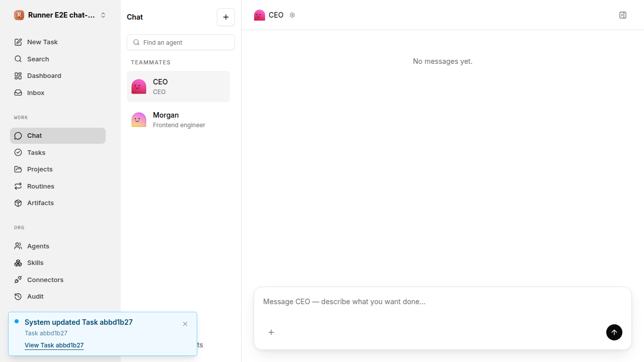Click the Tasks checkmark circle icon
The width and height of the screenshot is (644, 362).
pos(18,152)
